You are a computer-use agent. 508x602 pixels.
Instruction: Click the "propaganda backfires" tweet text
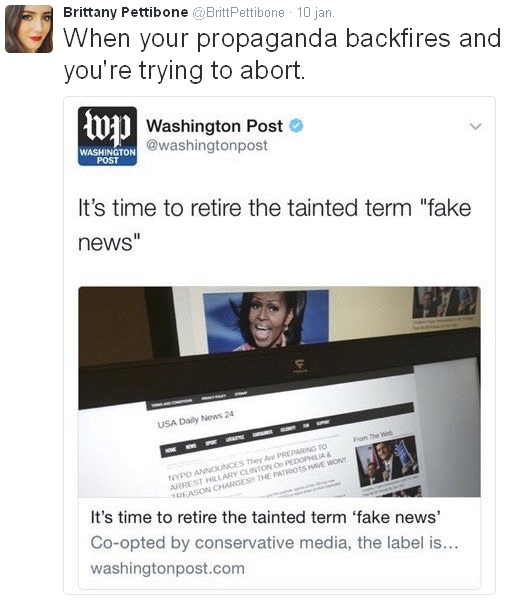coord(282,54)
